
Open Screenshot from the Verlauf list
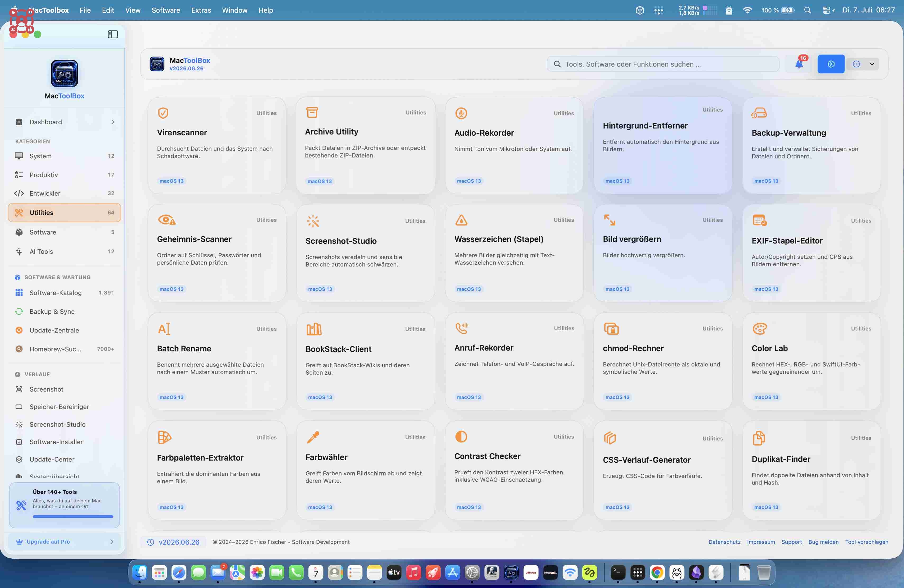64,389
